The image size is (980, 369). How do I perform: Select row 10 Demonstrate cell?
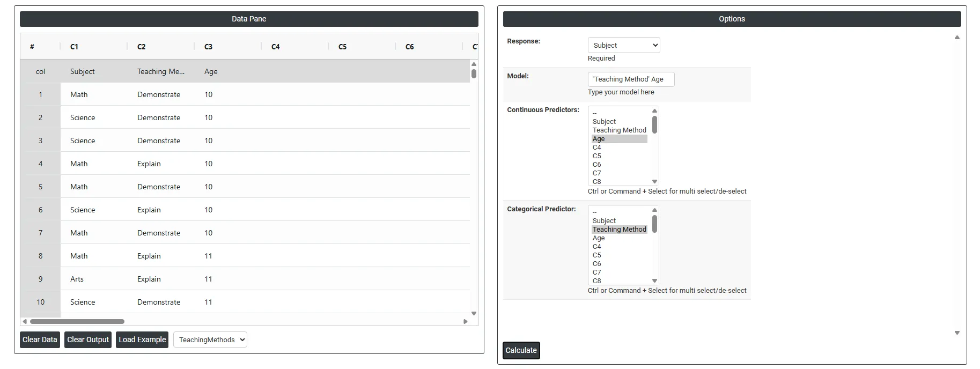coord(161,302)
